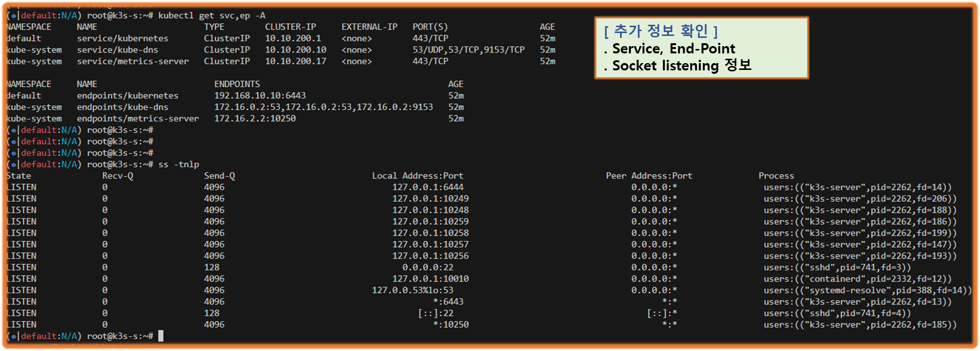Click the Recv-Q column header

[118, 176]
